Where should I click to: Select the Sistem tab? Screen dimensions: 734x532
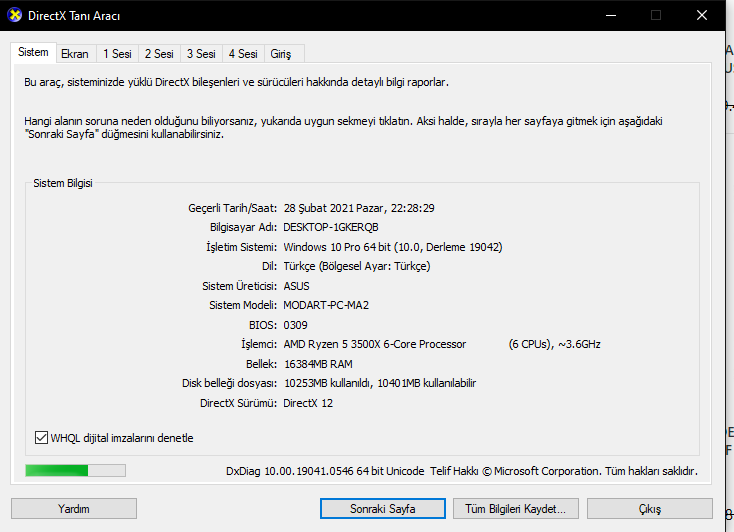click(33, 52)
